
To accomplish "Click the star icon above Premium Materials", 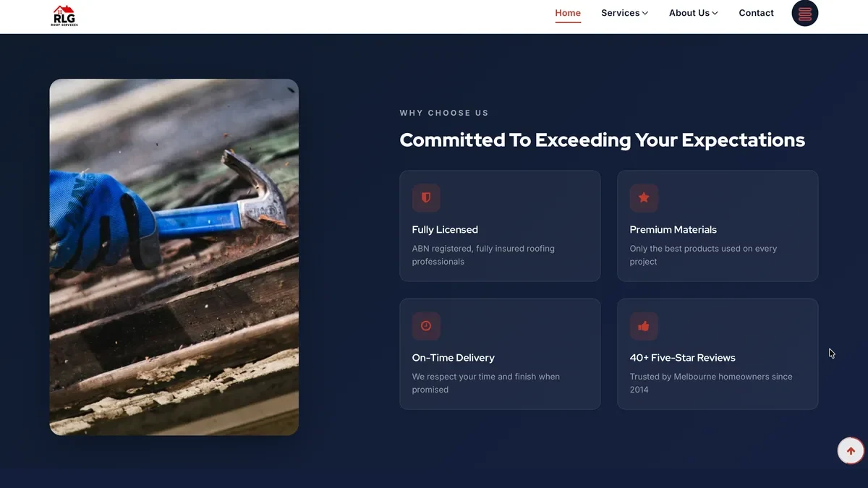I will click(644, 197).
